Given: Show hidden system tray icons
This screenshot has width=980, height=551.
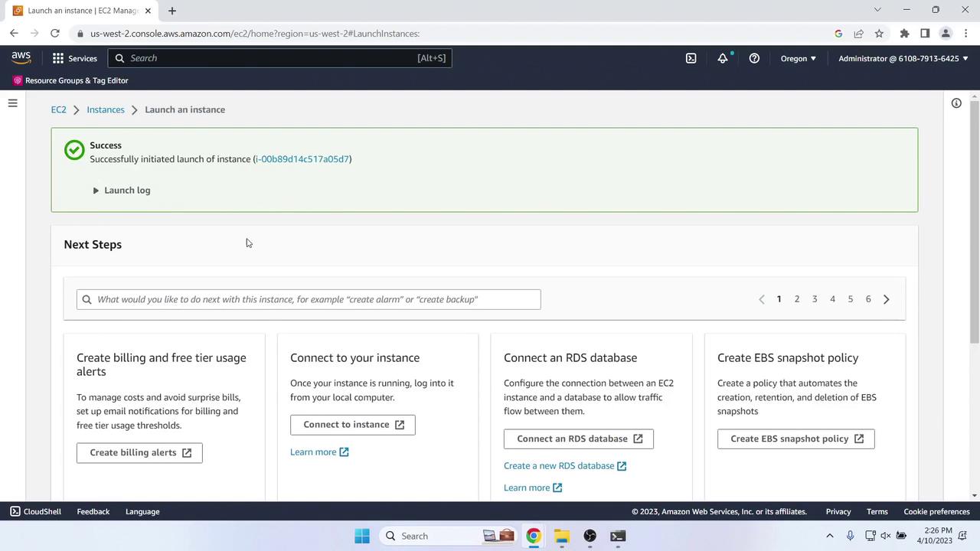Looking at the screenshot, I should pos(830,536).
